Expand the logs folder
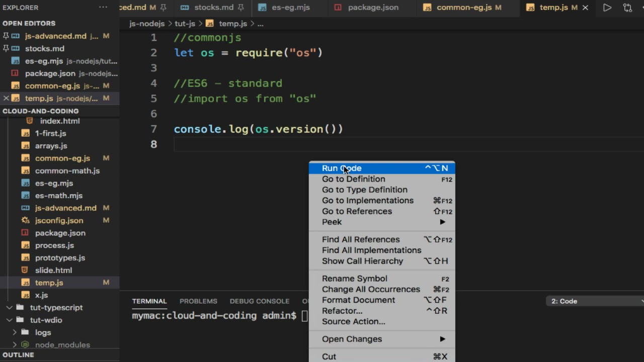Image resolution: width=644 pixels, height=362 pixels. tap(14, 332)
